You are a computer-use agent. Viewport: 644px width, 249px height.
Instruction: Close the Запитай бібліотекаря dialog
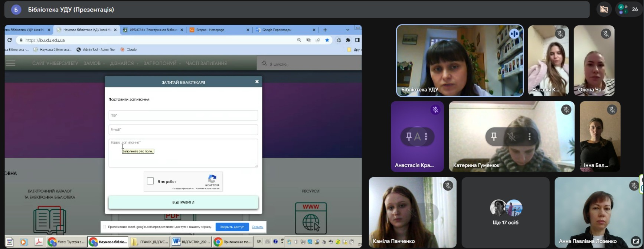[x=257, y=82]
